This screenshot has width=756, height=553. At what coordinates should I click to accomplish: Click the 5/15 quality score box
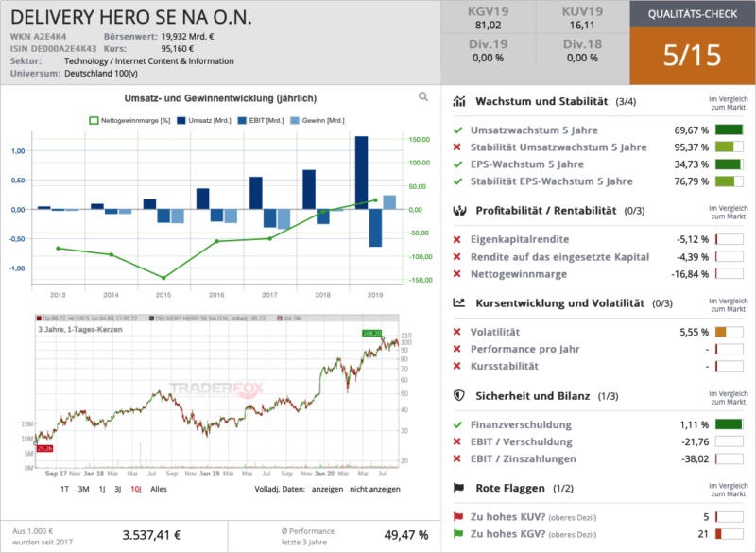point(693,56)
